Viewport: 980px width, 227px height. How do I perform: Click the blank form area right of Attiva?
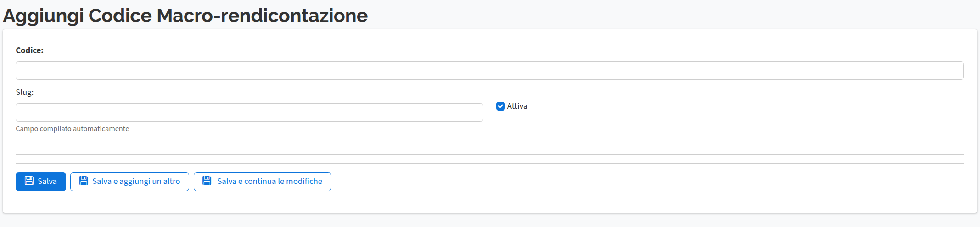734,110
